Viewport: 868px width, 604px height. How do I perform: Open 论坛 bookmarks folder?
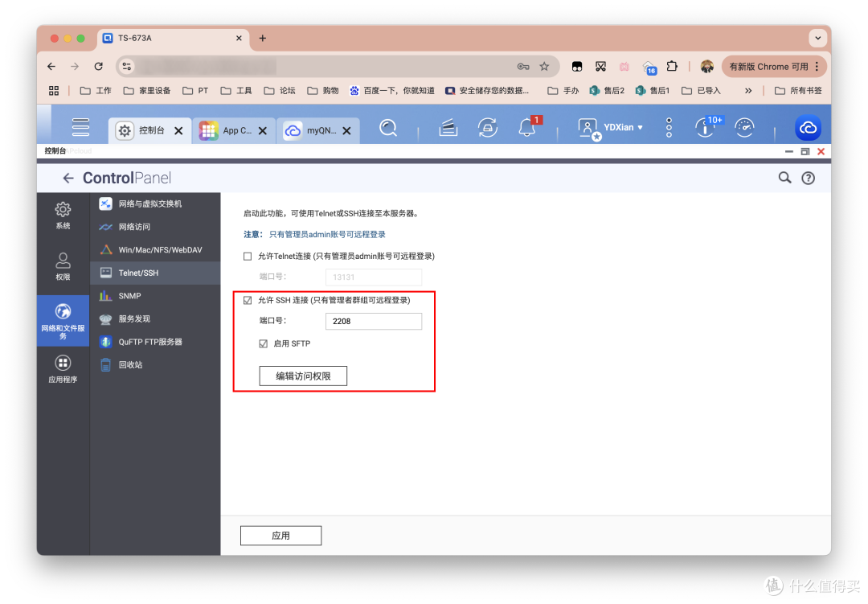[280, 90]
